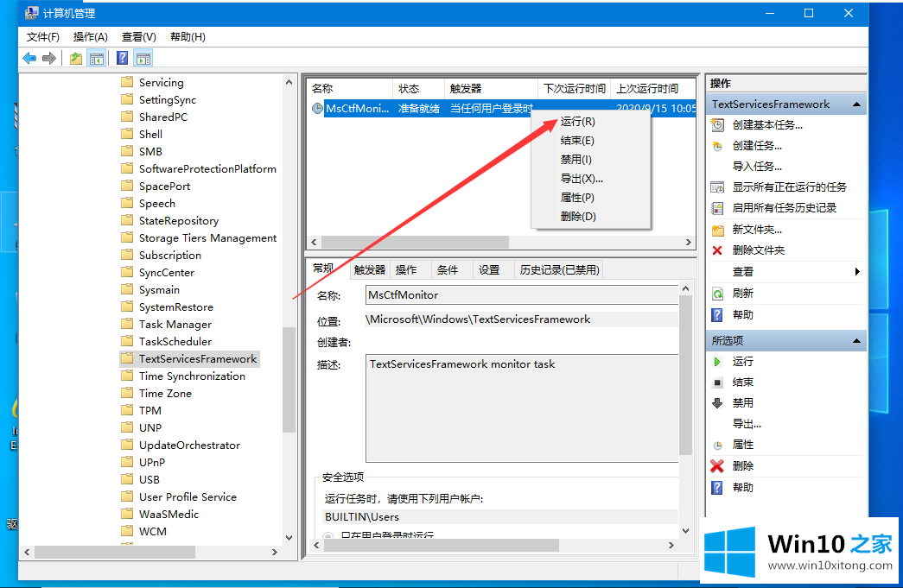Choose 运行(R) from the context menu
Screen dimensions: 903x588
tap(577, 122)
